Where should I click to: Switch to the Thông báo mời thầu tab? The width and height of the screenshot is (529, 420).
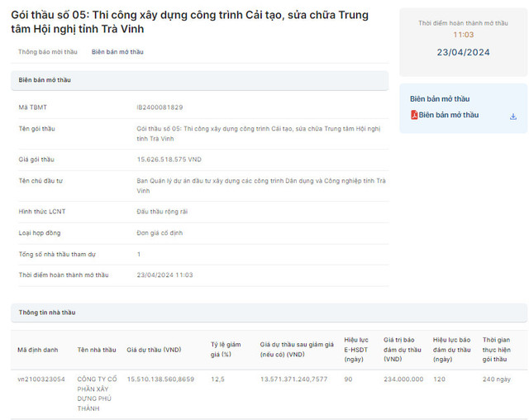[x=47, y=51]
